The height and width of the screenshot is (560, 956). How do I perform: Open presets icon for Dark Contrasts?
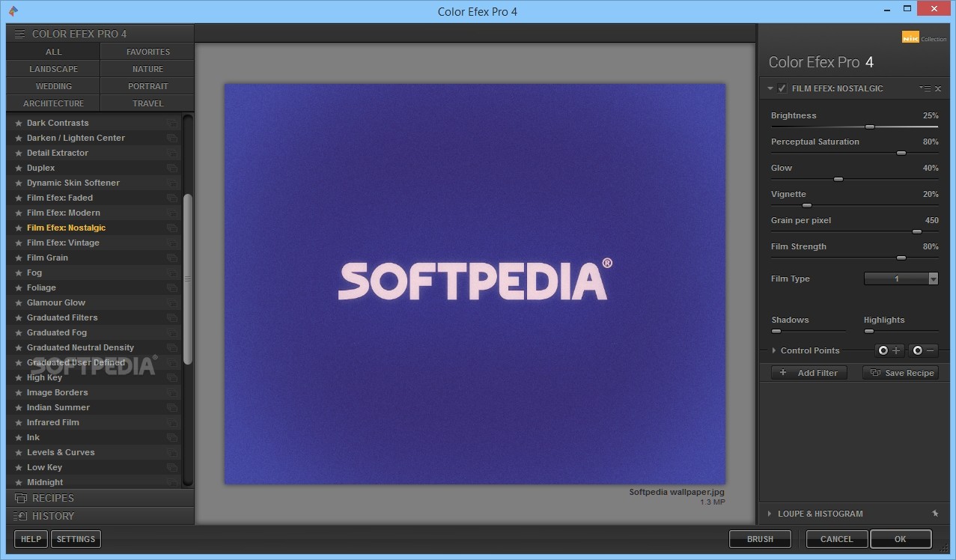tap(172, 123)
